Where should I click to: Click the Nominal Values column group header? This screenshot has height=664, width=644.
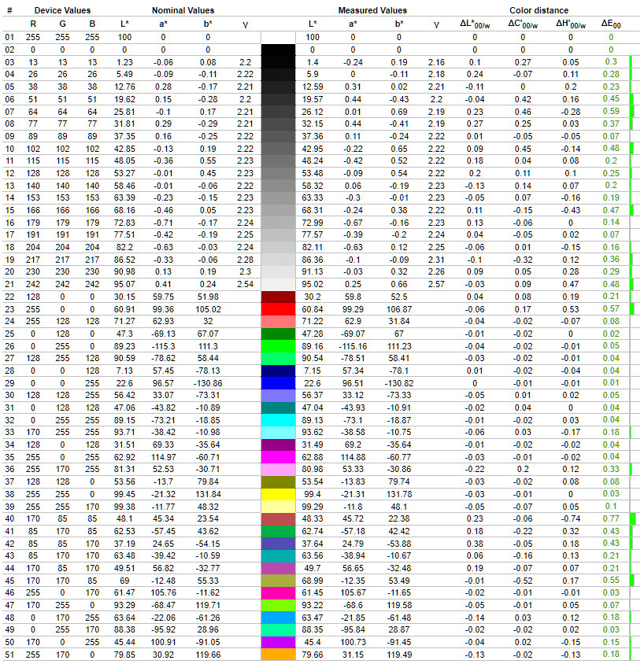(183, 10)
